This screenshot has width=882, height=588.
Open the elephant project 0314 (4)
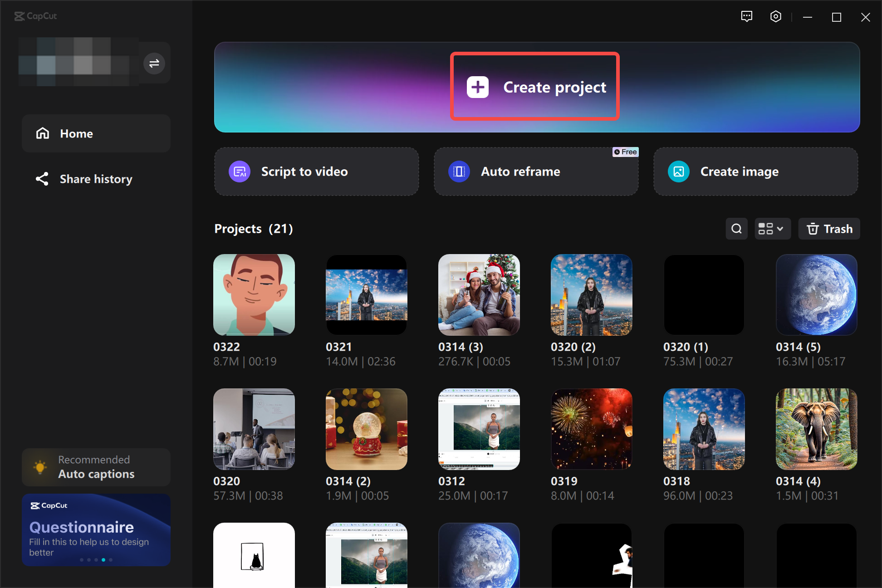[816, 429]
